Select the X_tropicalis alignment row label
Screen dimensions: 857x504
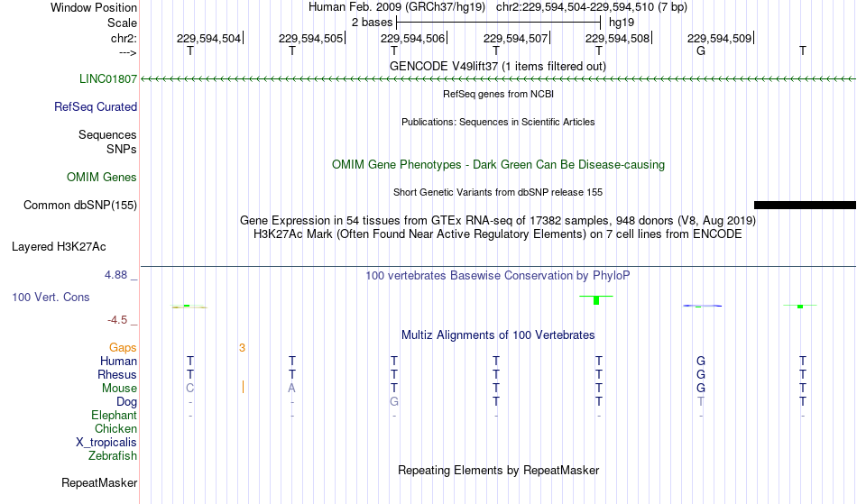pyautogui.click(x=106, y=443)
